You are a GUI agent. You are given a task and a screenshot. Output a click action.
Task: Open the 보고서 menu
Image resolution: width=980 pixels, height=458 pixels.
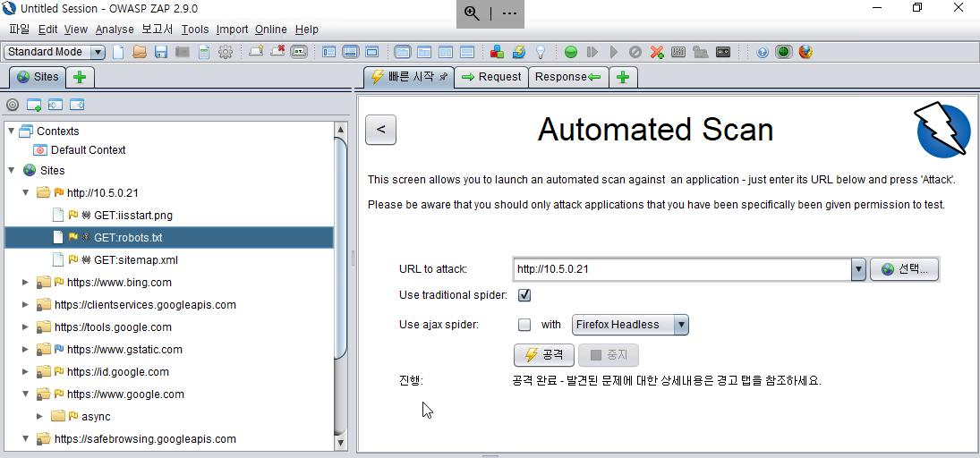point(158,30)
